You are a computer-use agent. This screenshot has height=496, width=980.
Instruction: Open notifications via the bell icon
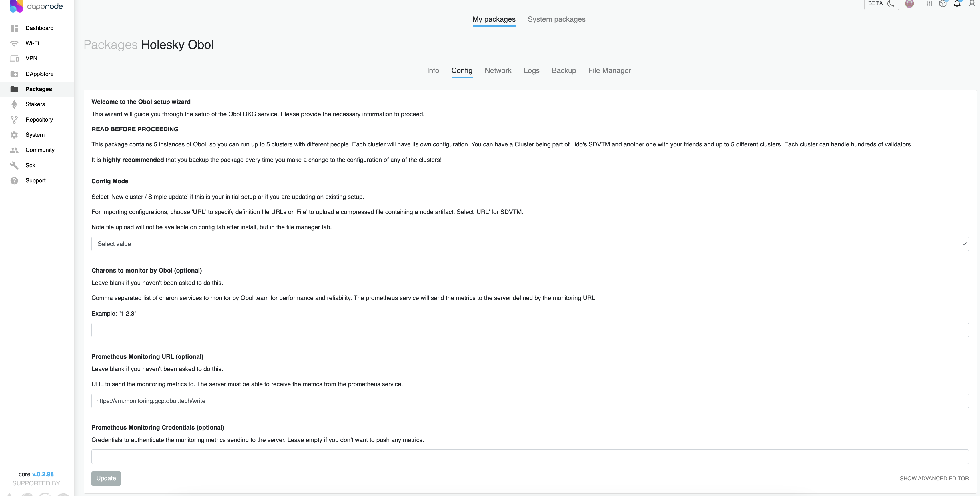click(x=957, y=3)
